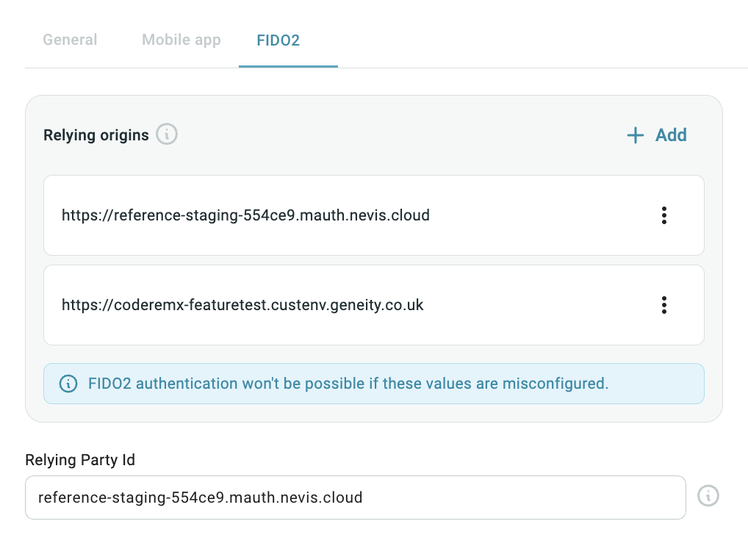Select the coderemx-featuretest origin URL text
Viewport: 748px width, 560px height.
click(242, 305)
